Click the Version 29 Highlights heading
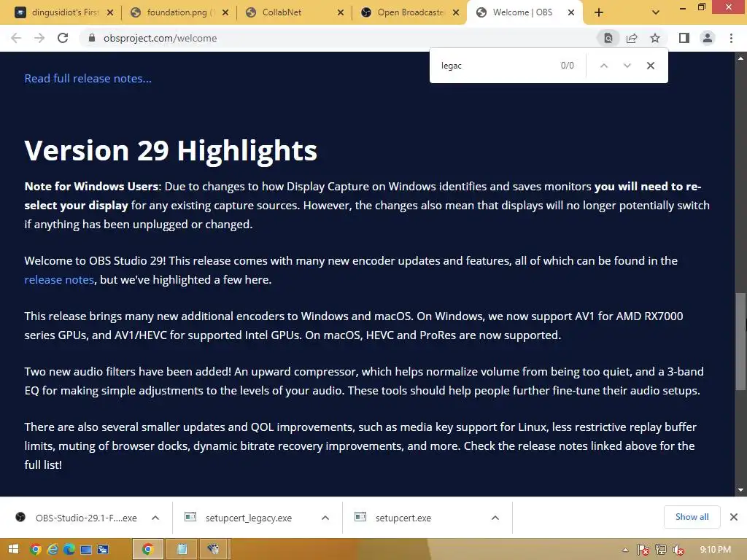This screenshot has width=747, height=560. (171, 150)
